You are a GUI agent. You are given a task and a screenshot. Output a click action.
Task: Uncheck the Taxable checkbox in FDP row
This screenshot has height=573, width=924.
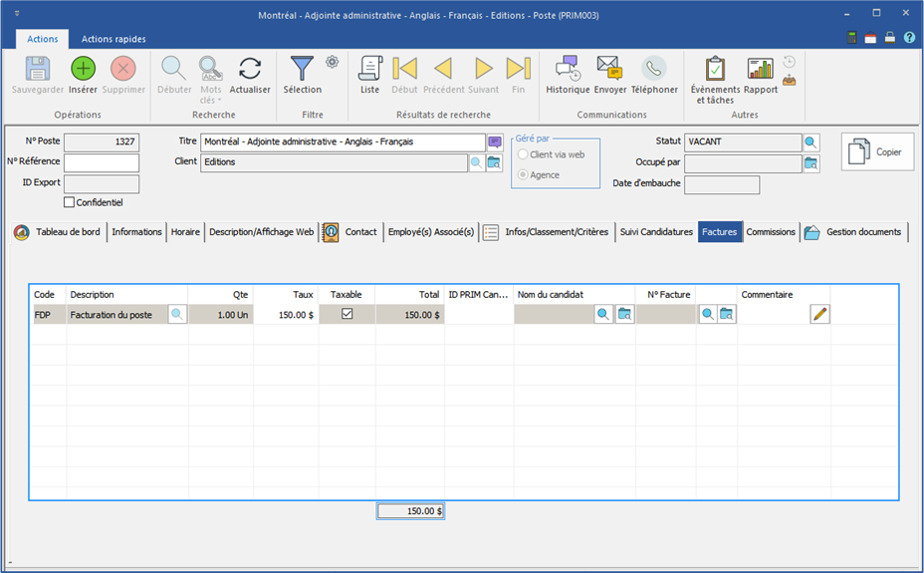click(x=346, y=314)
